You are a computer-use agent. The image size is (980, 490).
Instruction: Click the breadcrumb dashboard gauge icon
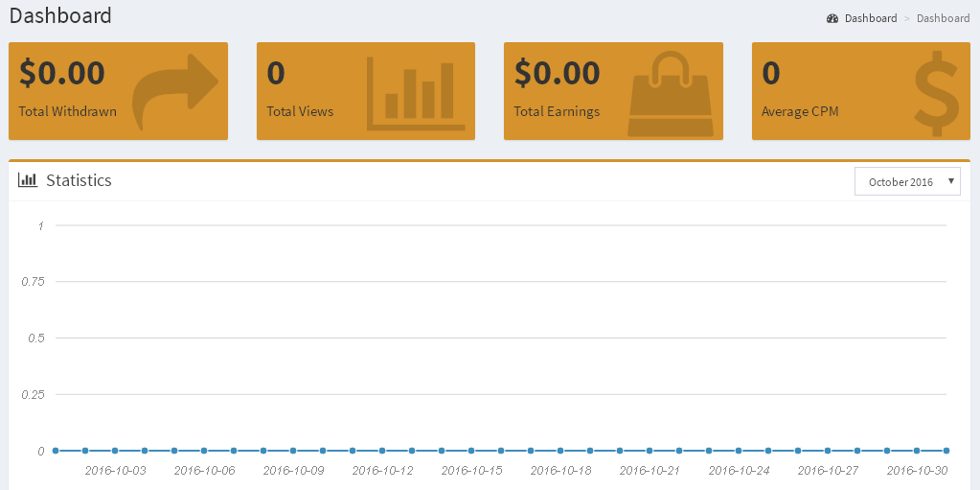(832, 18)
